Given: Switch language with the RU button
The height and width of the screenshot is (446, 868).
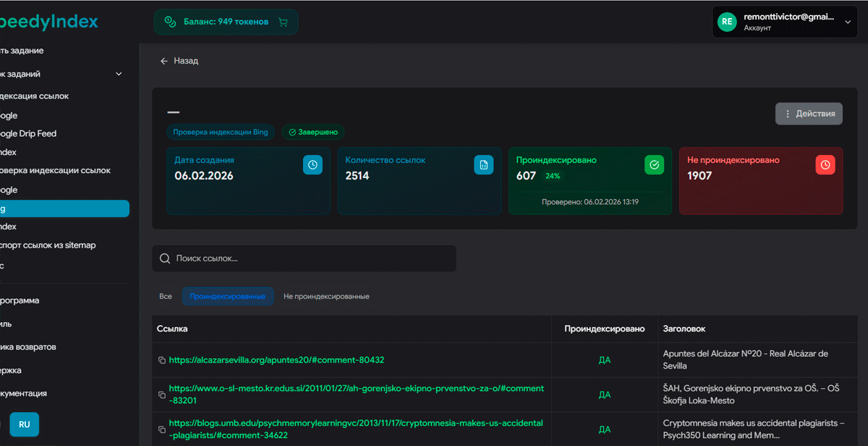Looking at the screenshot, I should coord(24,424).
